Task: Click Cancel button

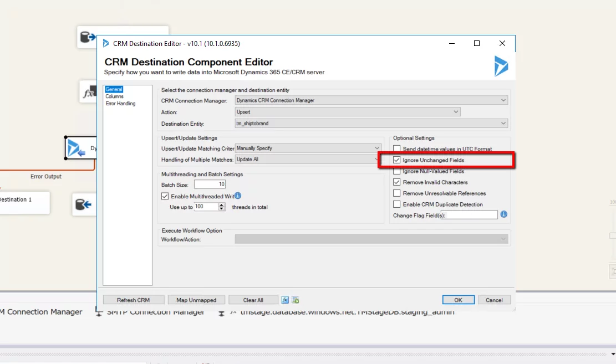Action: click(x=494, y=300)
